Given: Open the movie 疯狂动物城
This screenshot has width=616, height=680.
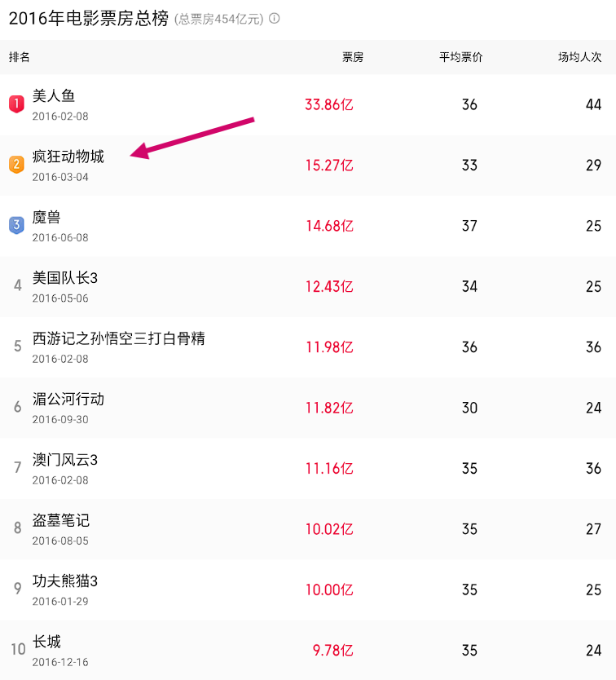Looking at the screenshot, I should point(68,156).
